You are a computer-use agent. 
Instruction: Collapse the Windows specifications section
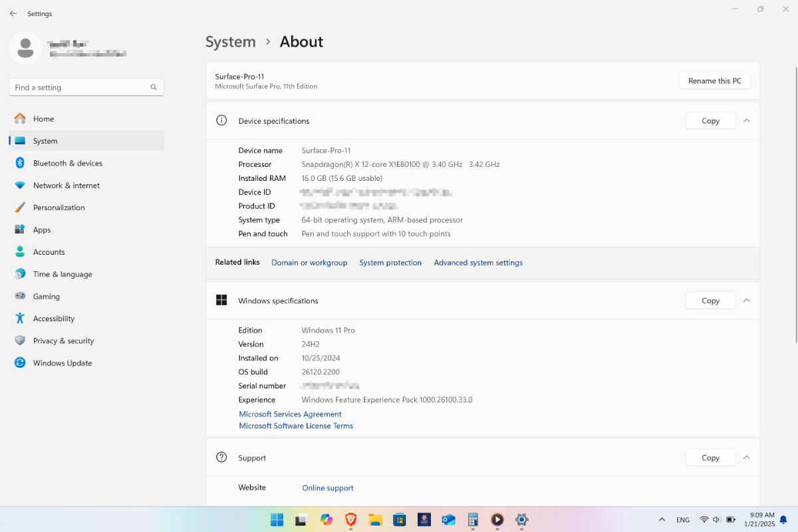(746, 301)
